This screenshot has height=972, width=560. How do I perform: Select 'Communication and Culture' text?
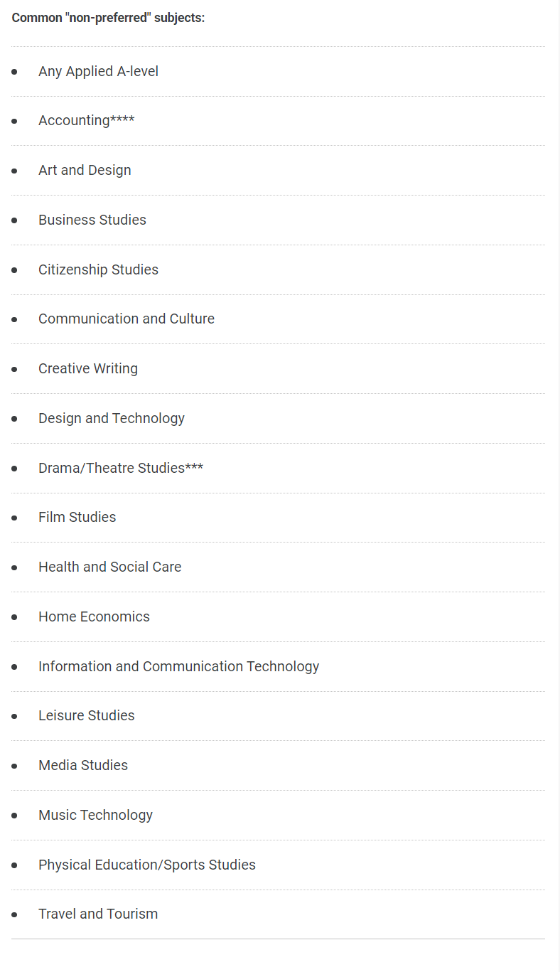coord(126,319)
